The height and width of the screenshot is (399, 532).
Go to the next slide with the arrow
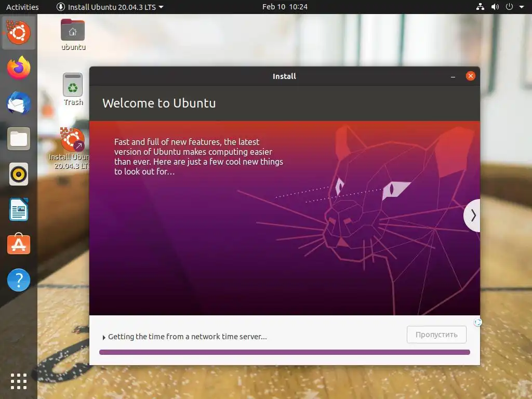473,216
